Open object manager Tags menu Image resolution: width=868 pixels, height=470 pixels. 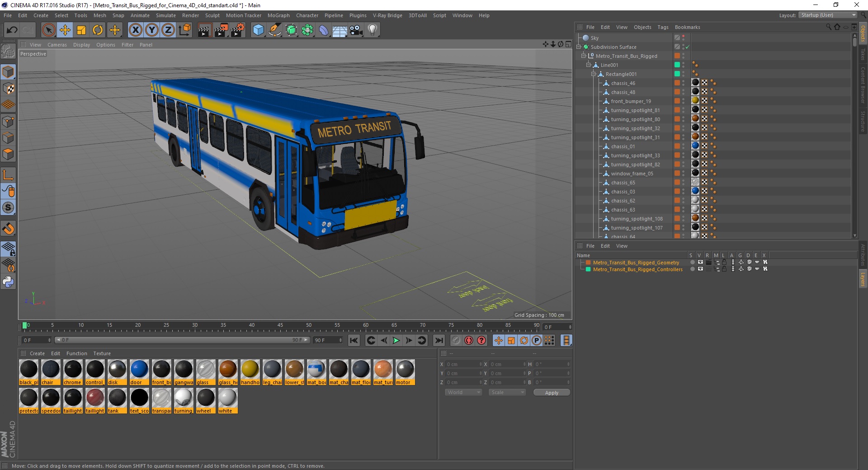point(663,27)
